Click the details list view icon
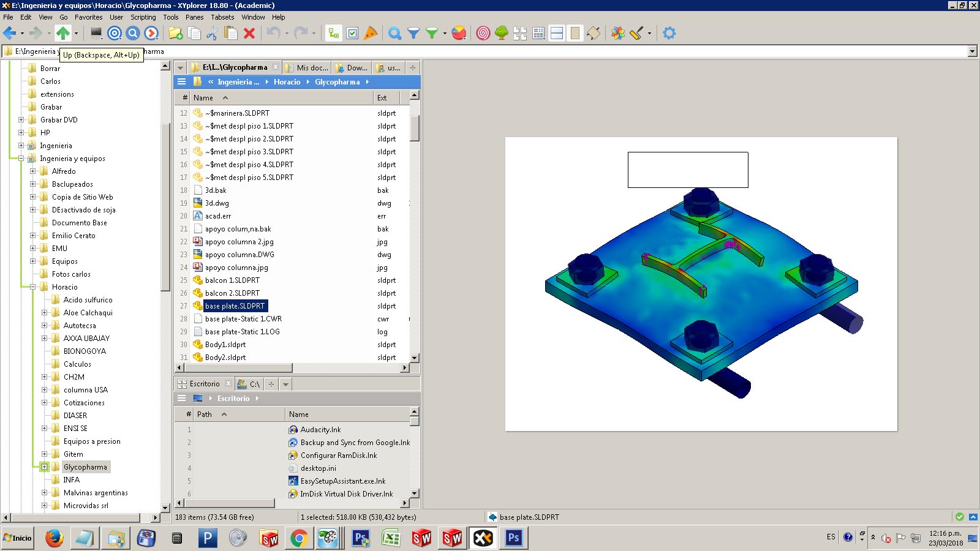The image size is (980, 551). [538, 33]
